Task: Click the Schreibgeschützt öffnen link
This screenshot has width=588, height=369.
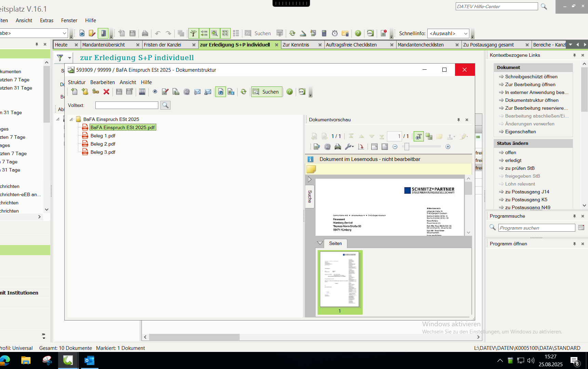Action: 531,77
